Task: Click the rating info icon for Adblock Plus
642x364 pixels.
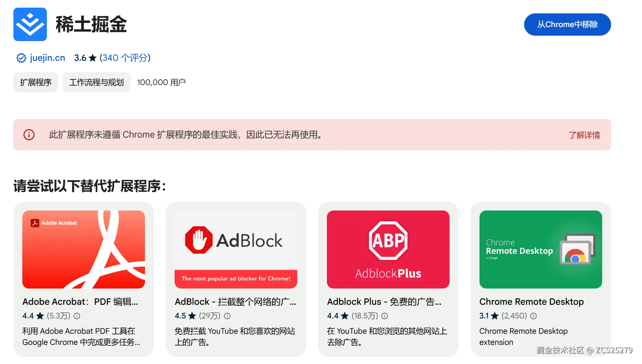Action: pos(385,316)
